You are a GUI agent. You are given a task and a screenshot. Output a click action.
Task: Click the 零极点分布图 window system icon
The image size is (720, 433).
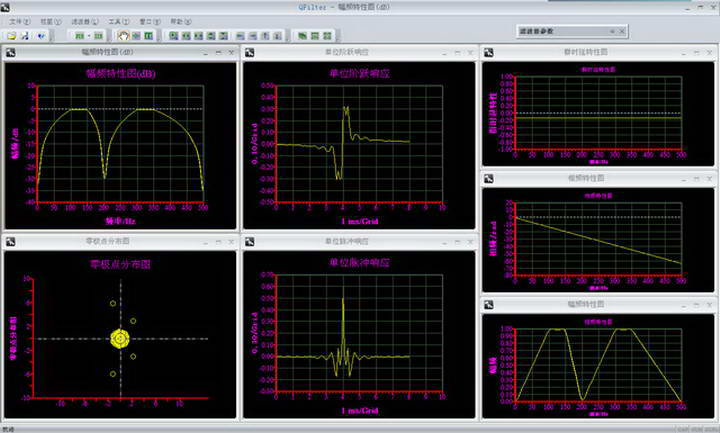pos(10,241)
